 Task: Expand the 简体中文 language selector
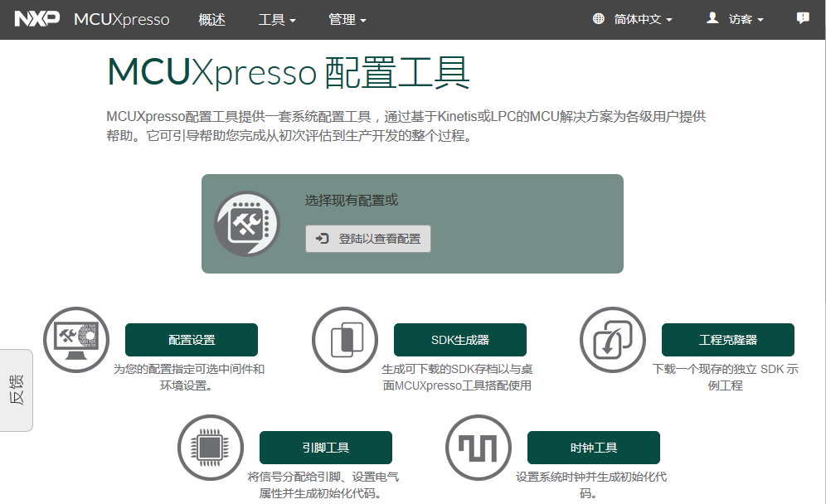point(643,20)
